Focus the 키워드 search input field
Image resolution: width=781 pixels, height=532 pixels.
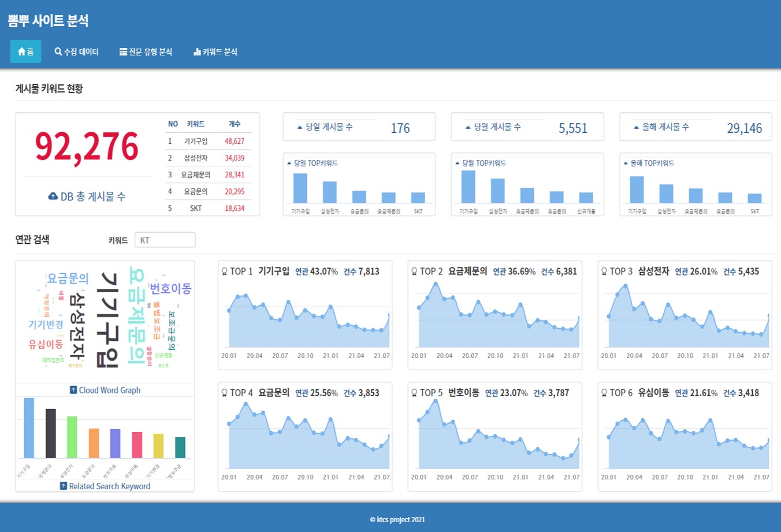165,240
